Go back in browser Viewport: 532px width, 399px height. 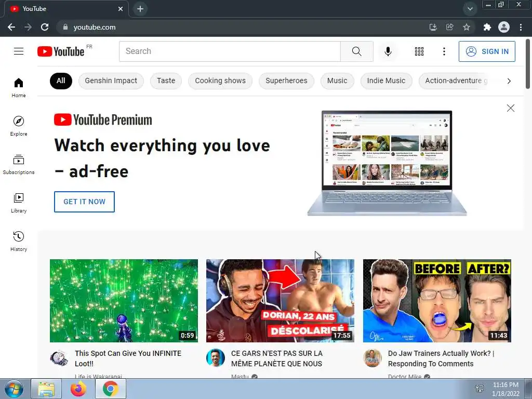[x=11, y=27]
